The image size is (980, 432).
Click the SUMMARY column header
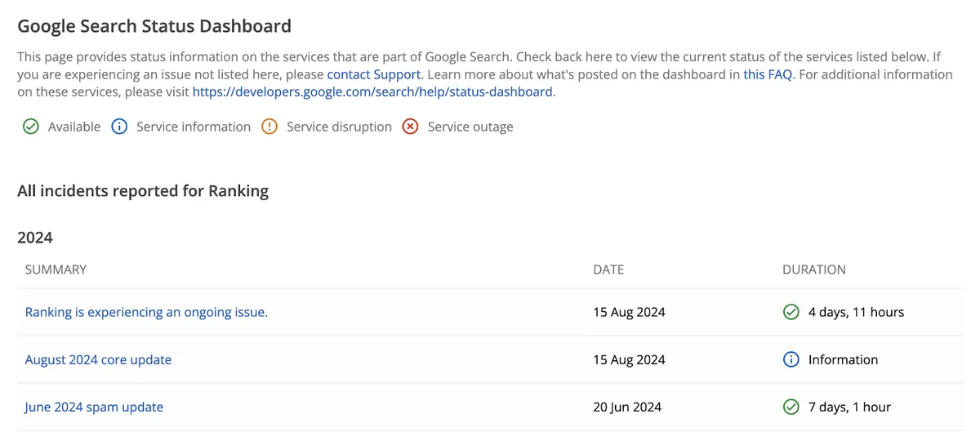56,269
